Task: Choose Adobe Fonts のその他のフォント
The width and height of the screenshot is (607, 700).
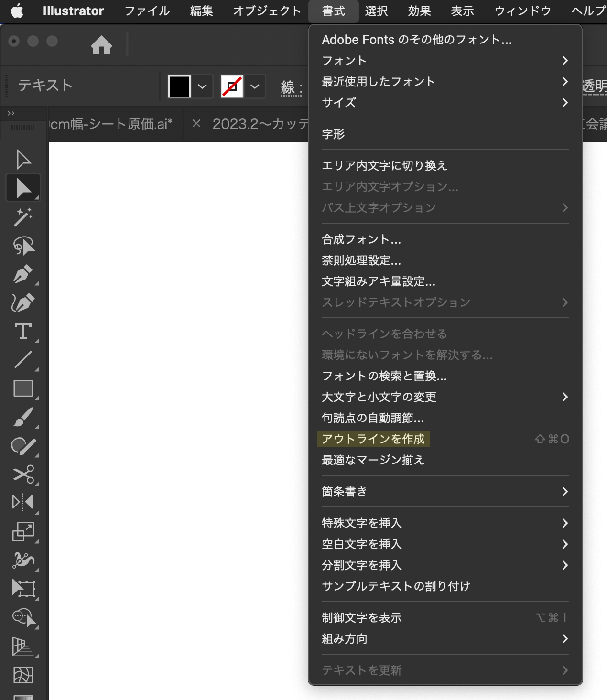Action: pos(445,40)
